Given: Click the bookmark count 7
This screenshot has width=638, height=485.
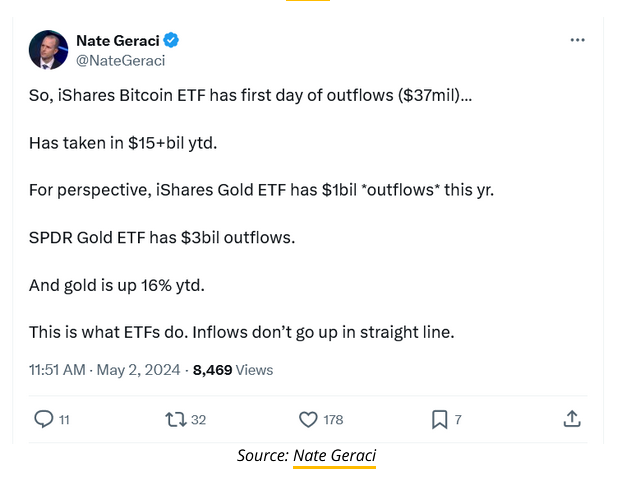Looking at the screenshot, I should (458, 420).
